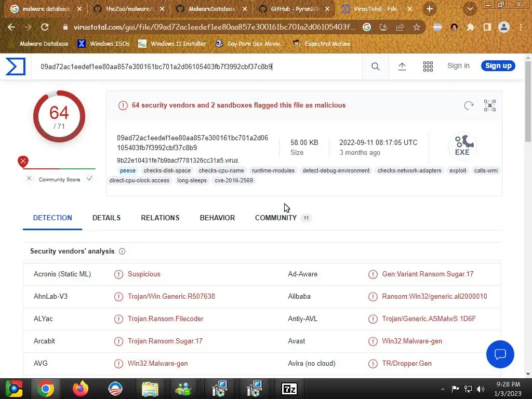
Task: Click the peexe tag
Action: (x=128, y=170)
